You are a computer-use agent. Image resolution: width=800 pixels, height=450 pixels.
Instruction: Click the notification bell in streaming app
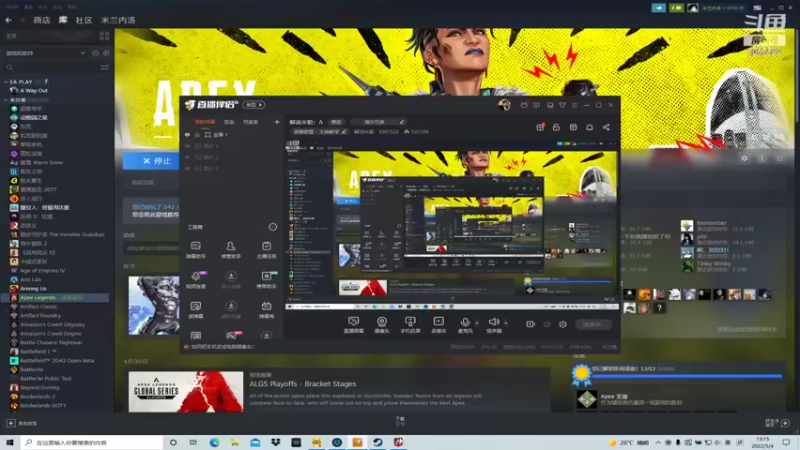point(589,127)
